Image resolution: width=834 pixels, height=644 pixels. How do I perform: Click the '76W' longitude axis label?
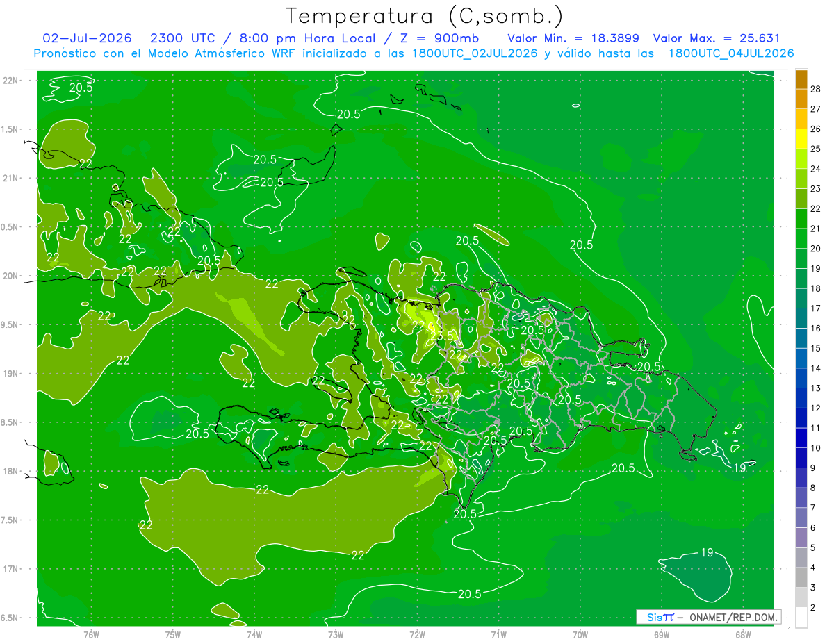coord(91,634)
